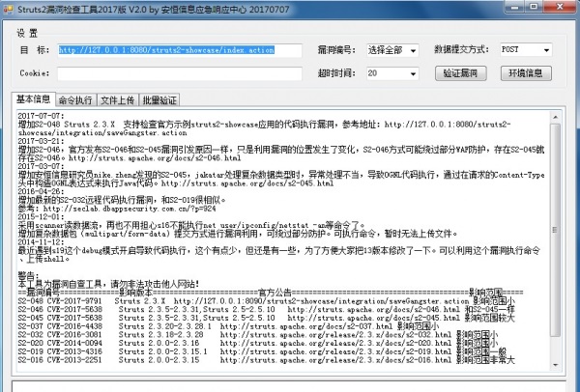The image size is (580, 392).
Task: Click the 验证漏洞 button
Action: 460,73
